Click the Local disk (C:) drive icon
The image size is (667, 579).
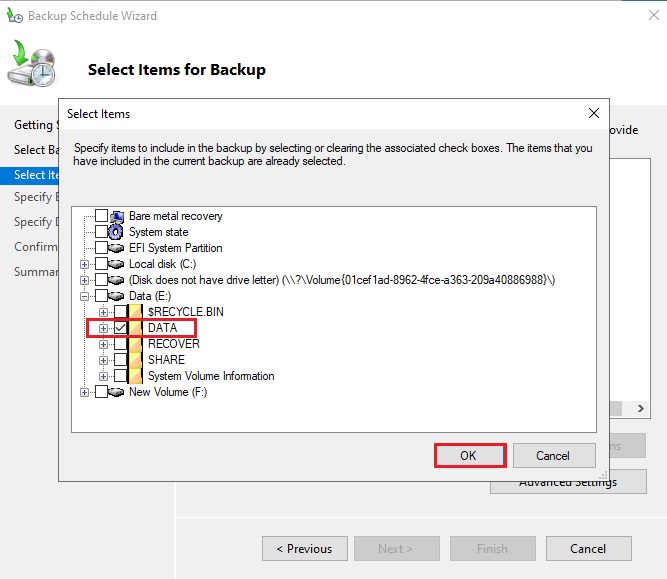pos(118,264)
